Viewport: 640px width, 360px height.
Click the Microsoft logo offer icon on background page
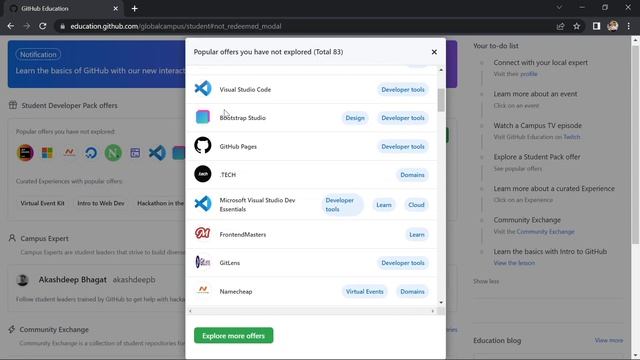[47, 153]
